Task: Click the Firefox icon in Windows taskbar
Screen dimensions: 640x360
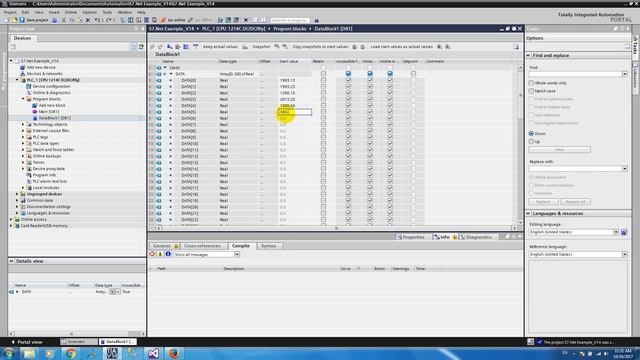Action: pos(174,353)
